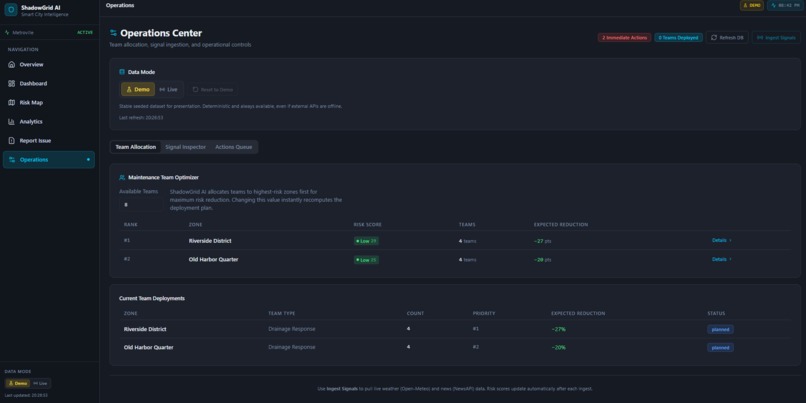Open Details for Old Harbor Quarter
The height and width of the screenshot is (403, 806).
pyautogui.click(x=722, y=259)
